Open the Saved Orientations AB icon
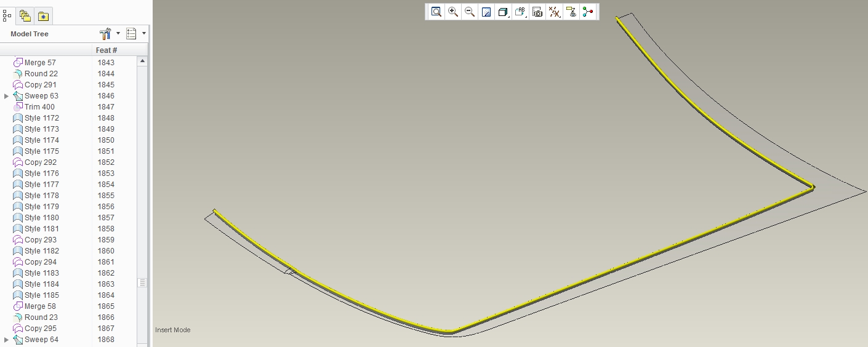Viewport: 868px width, 347px height. click(520, 12)
